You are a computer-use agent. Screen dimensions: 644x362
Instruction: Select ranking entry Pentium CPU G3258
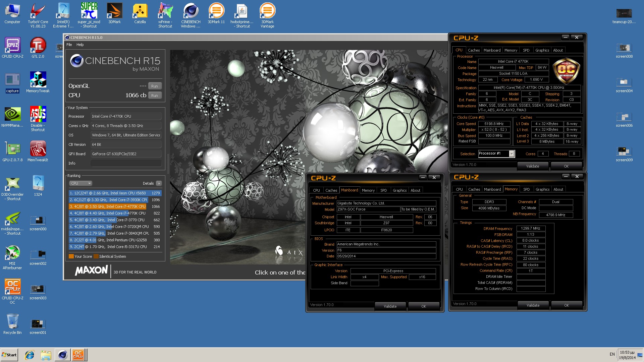(115, 240)
